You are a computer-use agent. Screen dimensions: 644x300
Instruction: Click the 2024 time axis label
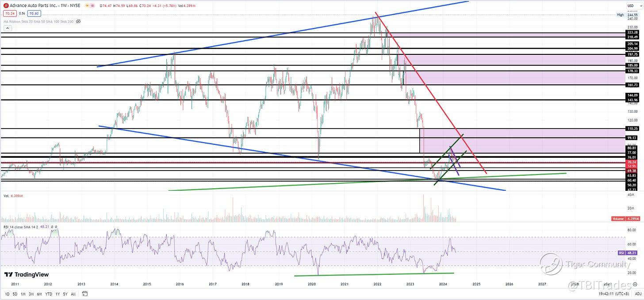(x=443, y=284)
